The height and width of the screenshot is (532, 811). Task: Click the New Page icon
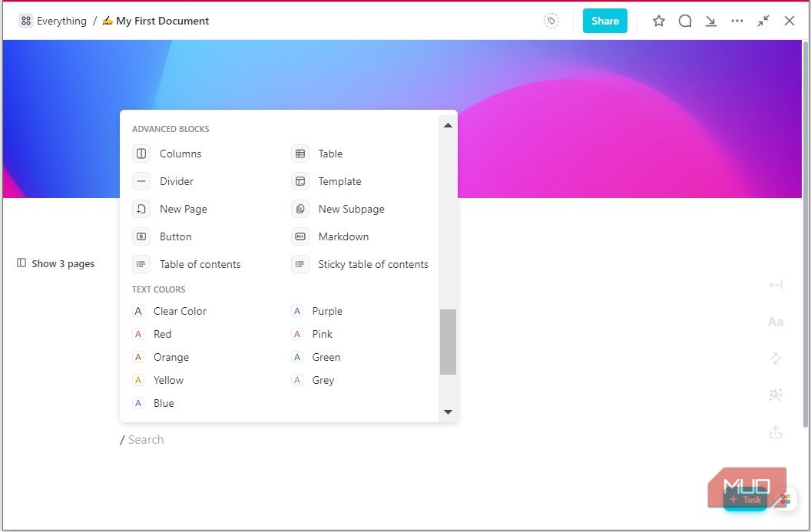pos(141,209)
